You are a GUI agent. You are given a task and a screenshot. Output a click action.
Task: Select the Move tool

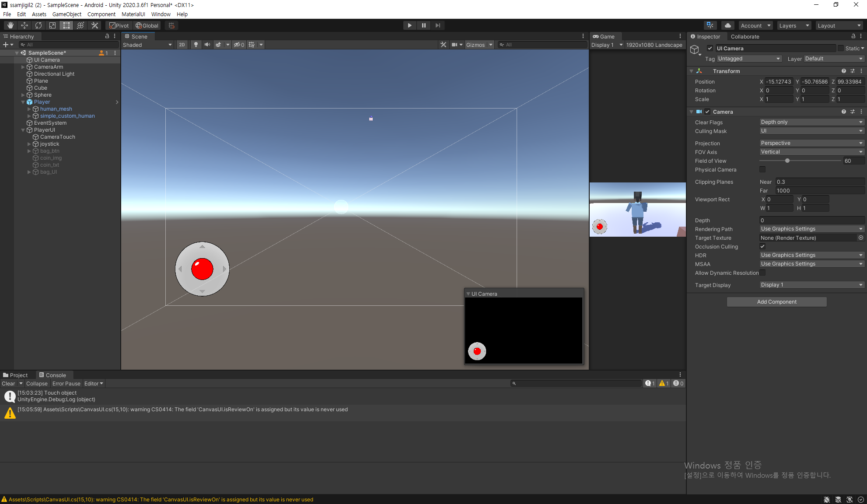pyautogui.click(x=24, y=25)
